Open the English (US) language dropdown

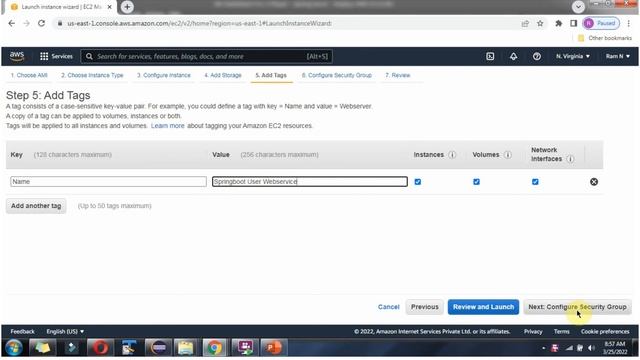pyautogui.click(x=65, y=331)
